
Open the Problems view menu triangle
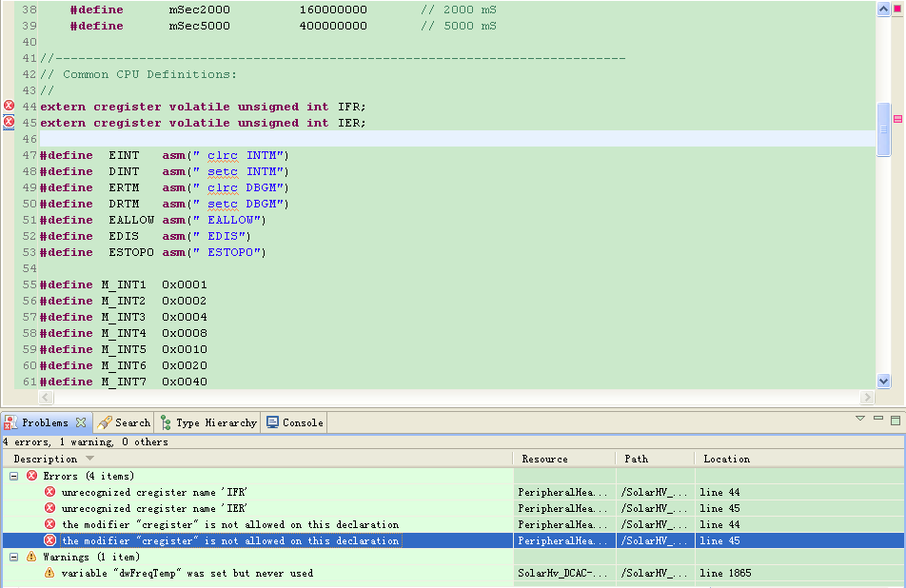pyautogui.click(x=860, y=419)
